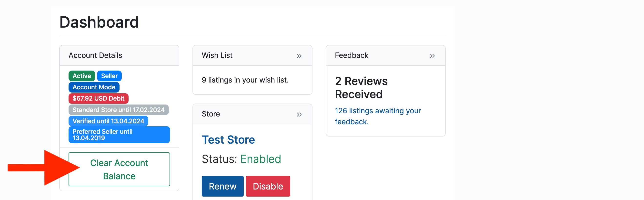Click the Store panel header title
644x200 pixels.
point(211,114)
